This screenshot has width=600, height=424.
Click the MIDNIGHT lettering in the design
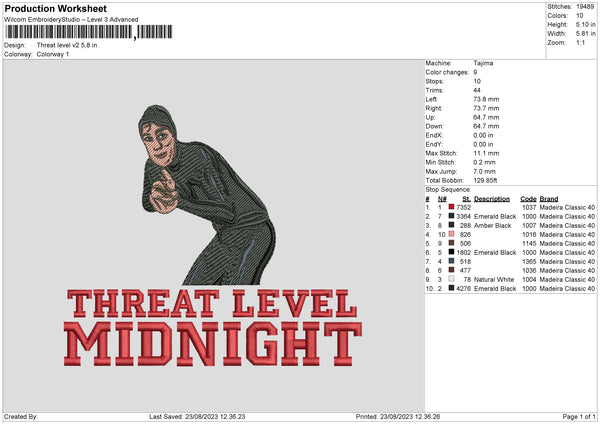click(213, 344)
